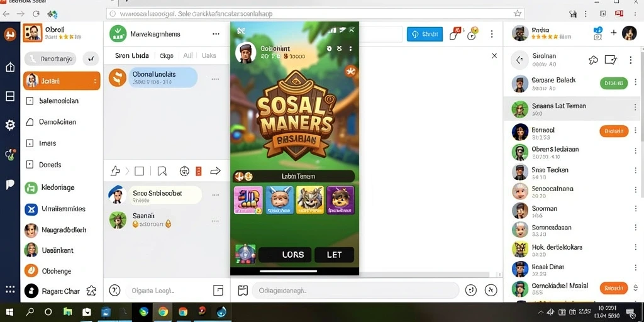Select the yellow wolf game thumbnail
This screenshot has width=644, height=322.
310,200
